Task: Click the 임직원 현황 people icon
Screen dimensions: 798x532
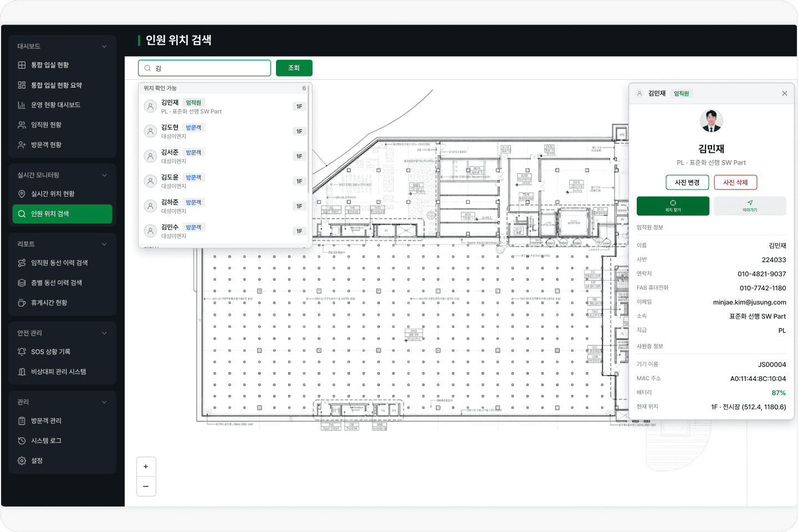Action: (x=22, y=125)
